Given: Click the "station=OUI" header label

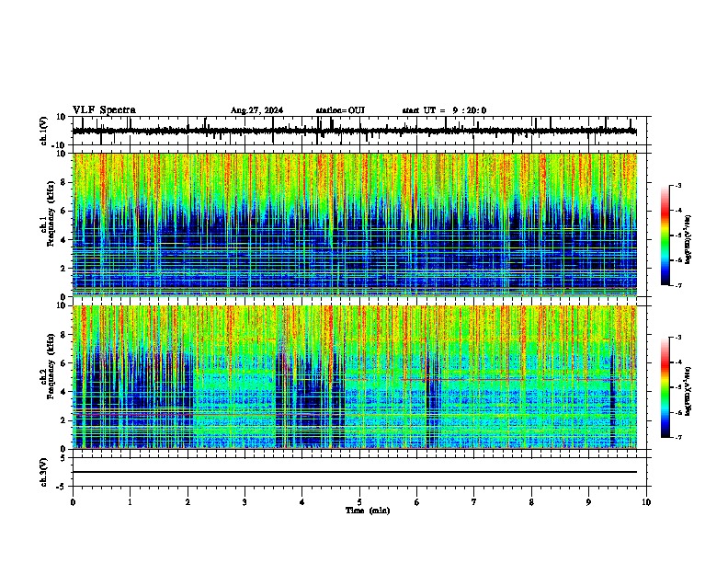Looking at the screenshot, I should pyautogui.click(x=340, y=110).
